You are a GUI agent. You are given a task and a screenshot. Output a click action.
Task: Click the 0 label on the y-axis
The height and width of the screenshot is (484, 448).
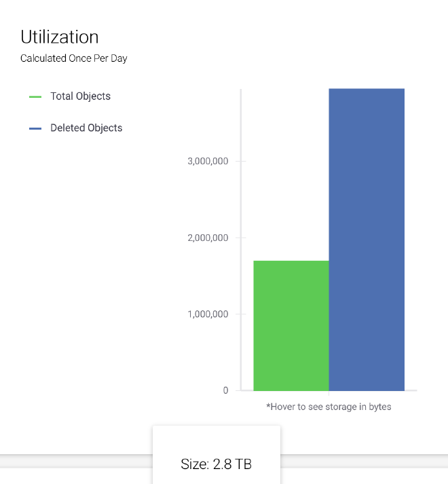click(x=225, y=390)
